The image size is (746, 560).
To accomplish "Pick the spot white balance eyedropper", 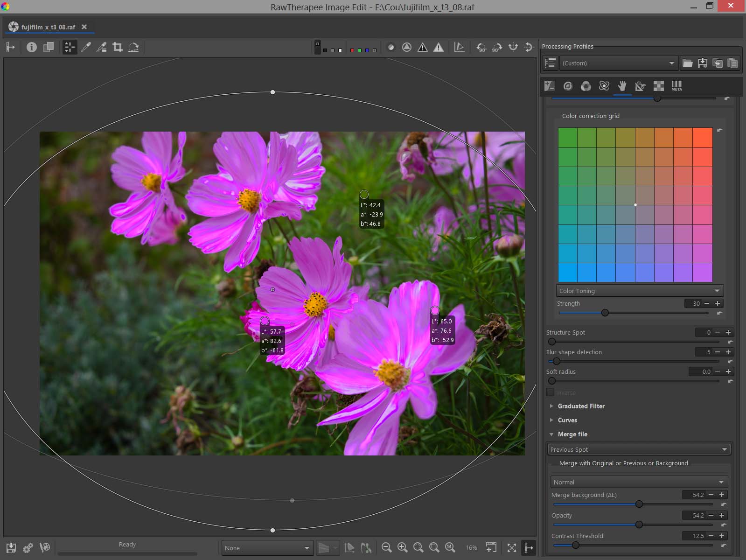I will [86, 47].
